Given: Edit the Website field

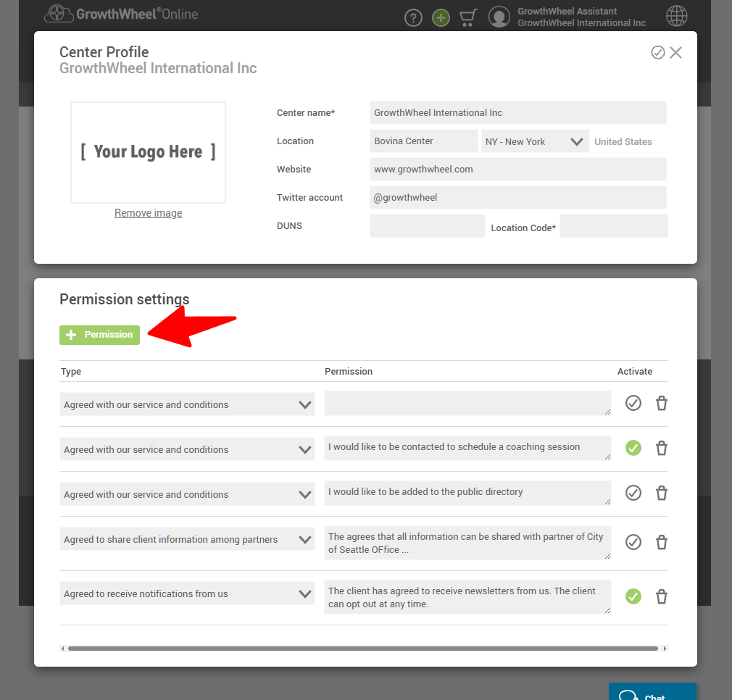Looking at the screenshot, I should click(x=517, y=170).
